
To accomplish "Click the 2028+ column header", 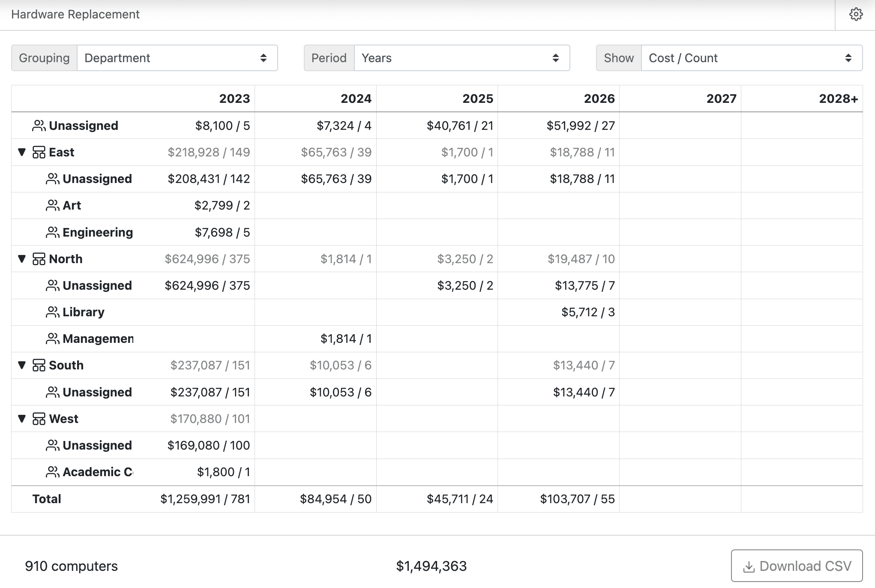I will click(838, 99).
